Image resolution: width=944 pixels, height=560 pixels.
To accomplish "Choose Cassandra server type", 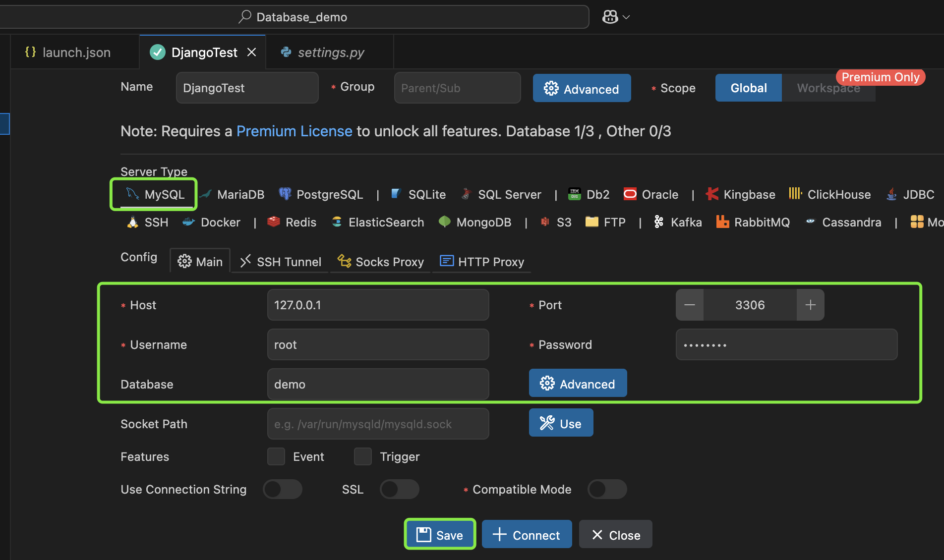I will tap(843, 222).
